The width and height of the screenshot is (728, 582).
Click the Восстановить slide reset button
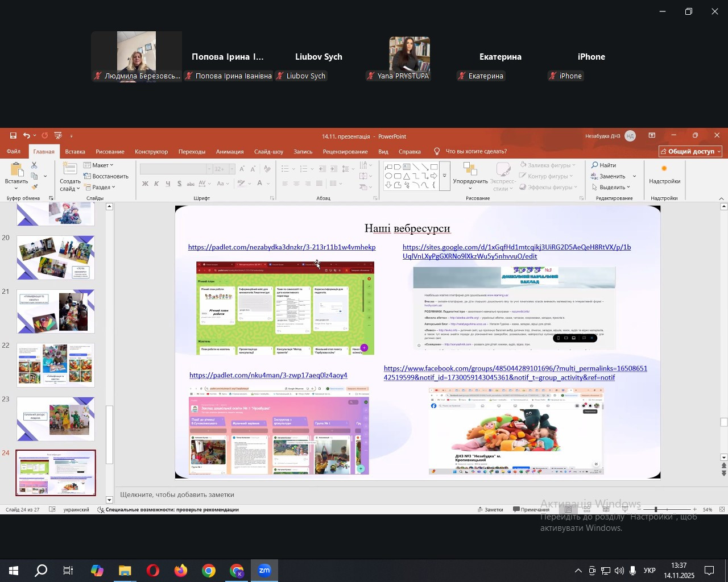pos(106,176)
